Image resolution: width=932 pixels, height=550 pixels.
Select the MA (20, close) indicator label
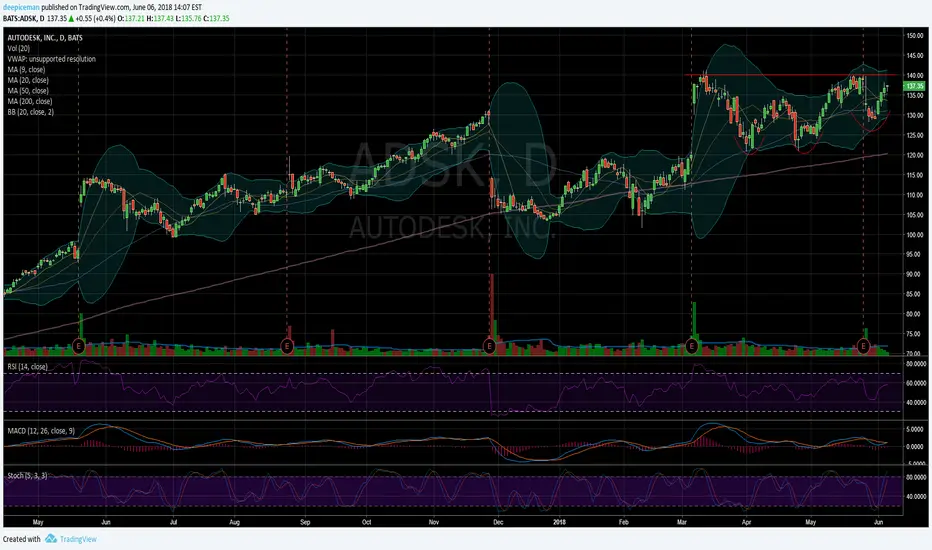tap(28, 80)
